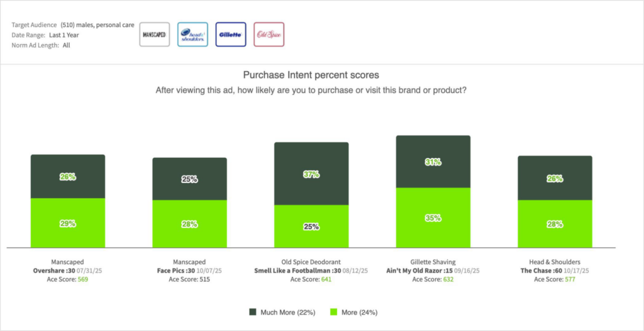Toggle the green More legend swatch
This screenshot has width=644, height=331.
335,312
